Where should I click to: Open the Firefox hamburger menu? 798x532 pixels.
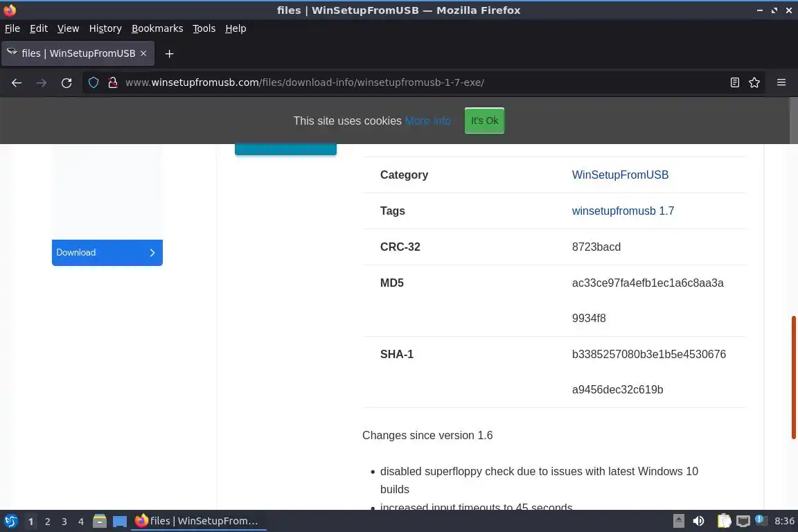[781, 82]
